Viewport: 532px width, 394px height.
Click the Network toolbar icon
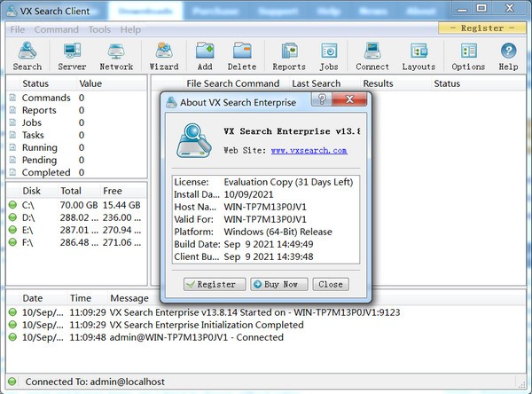(116, 55)
